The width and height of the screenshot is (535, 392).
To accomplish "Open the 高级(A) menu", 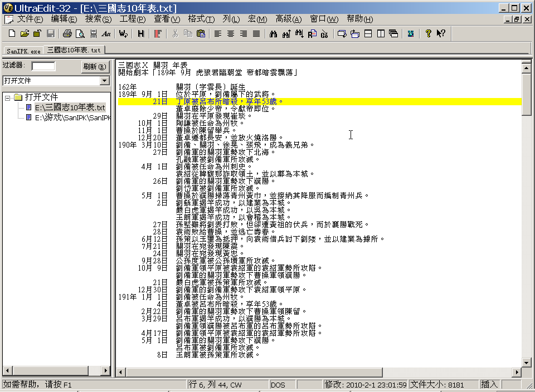I will [x=289, y=19].
